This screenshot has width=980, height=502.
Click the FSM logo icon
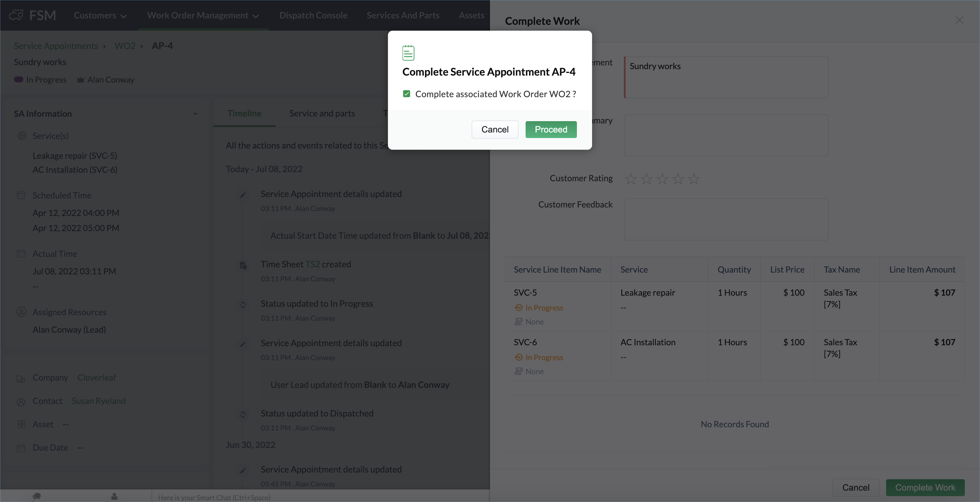click(x=16, y=15)
